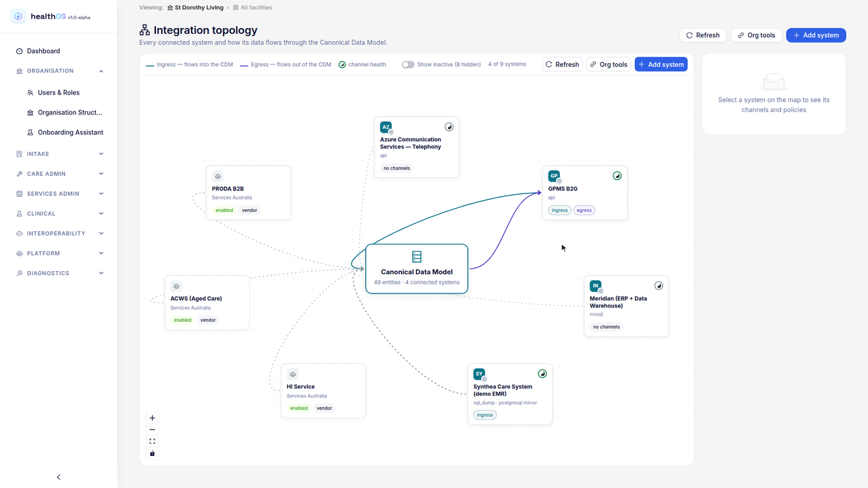Click the page header Add system button

(816, 36)
